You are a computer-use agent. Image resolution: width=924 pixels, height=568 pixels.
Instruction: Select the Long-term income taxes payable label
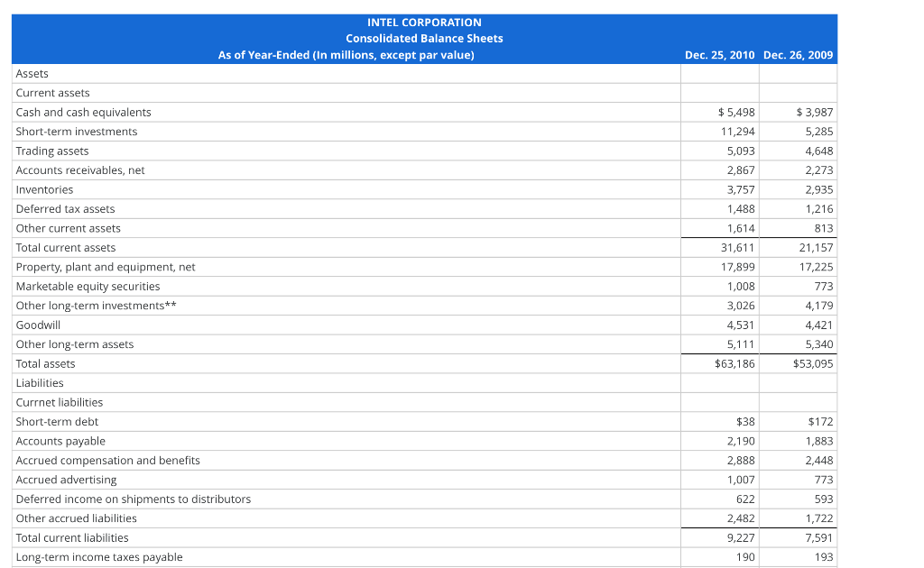(x=98, y=556)
